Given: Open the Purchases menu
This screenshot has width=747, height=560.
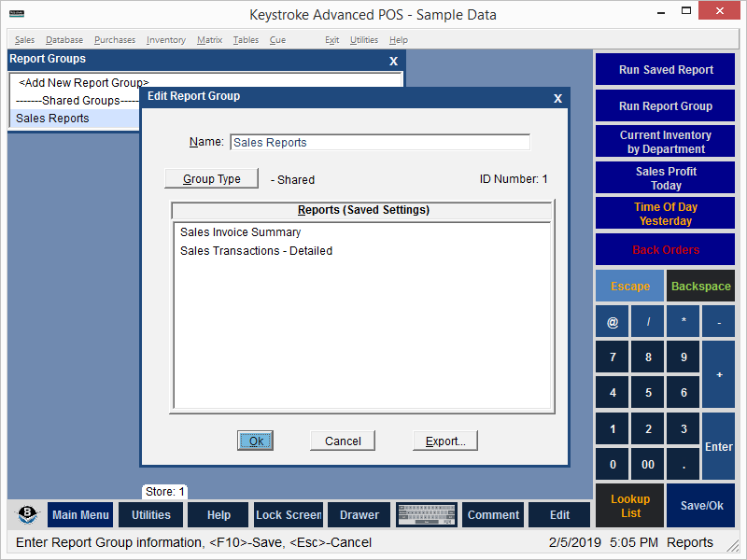Looking at the screenshot, I should (114, 40).
